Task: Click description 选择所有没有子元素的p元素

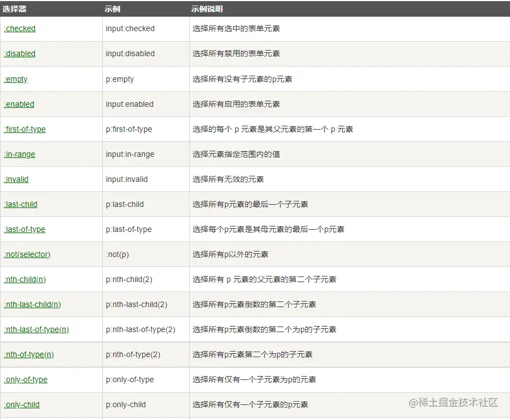Action: pos(242,79)
